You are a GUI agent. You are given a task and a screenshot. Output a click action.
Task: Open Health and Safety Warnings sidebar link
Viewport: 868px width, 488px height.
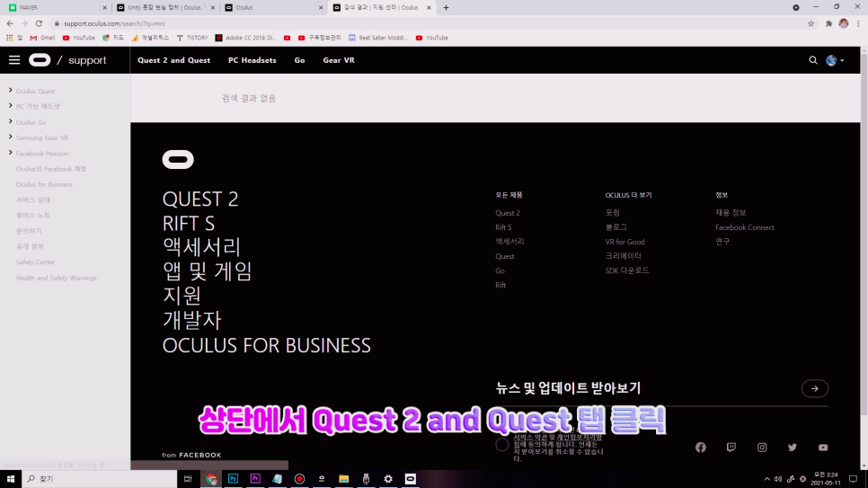[x=56, y=278]
